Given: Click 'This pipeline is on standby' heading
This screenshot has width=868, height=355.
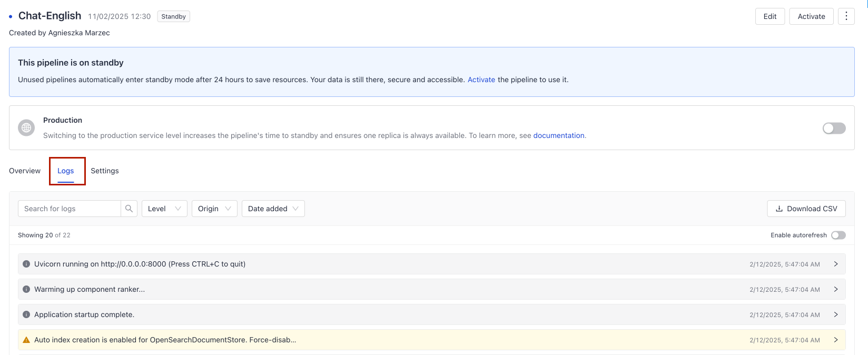Looking at the screenshot, I should (x=71, y=63).
